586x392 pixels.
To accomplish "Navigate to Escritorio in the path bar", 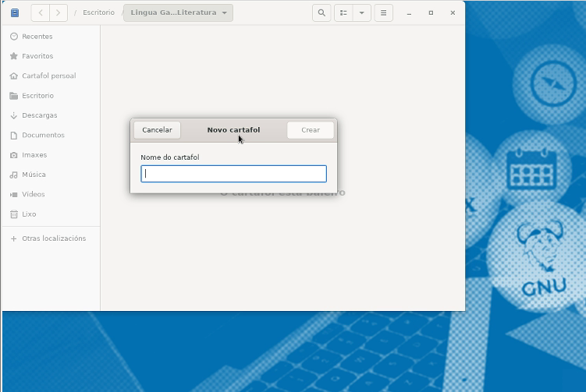I will click(98, 13).
